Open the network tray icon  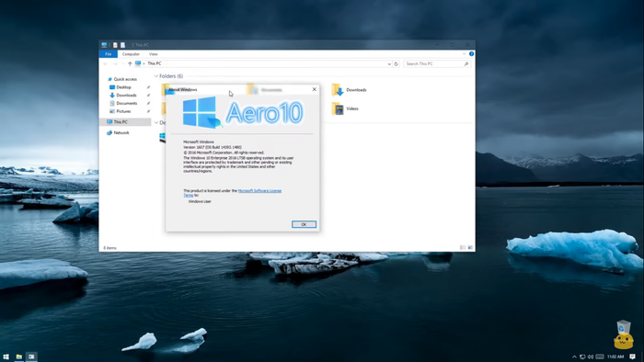(x=582, y=356)
